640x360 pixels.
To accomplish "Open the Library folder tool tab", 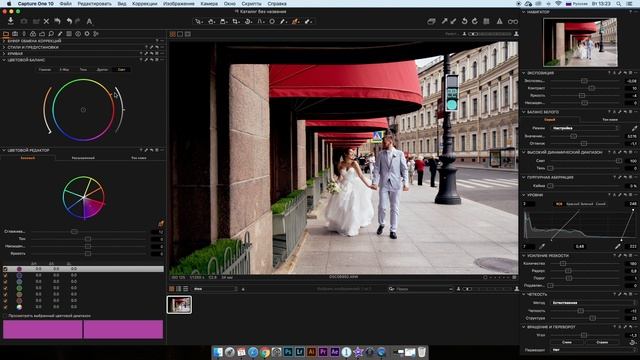I will click(x=6, y=34).
